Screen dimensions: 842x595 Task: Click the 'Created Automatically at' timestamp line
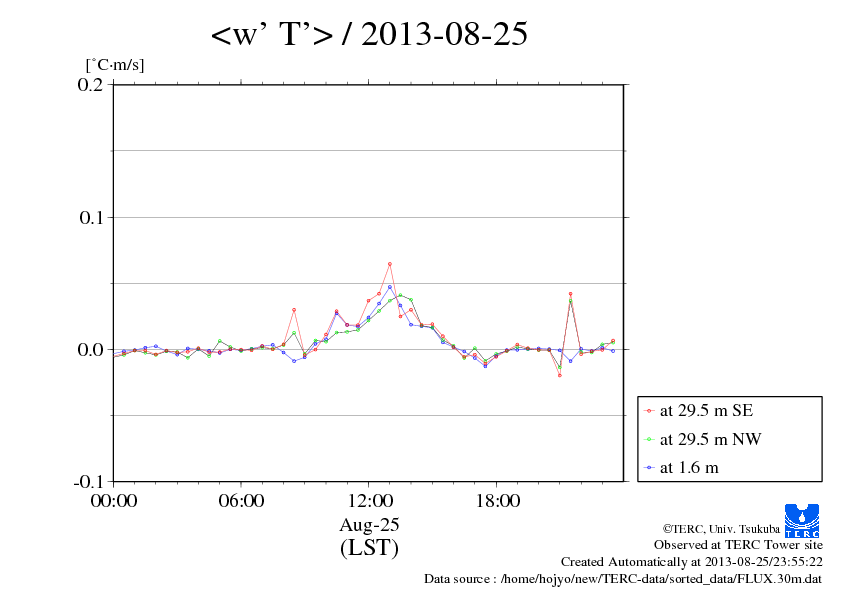[692, 562]
